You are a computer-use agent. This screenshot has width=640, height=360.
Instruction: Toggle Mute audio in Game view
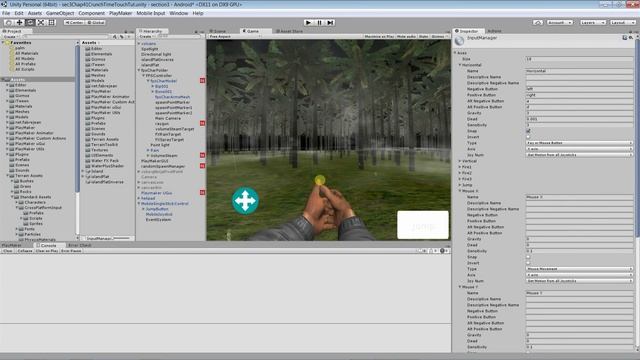(406, 36)
